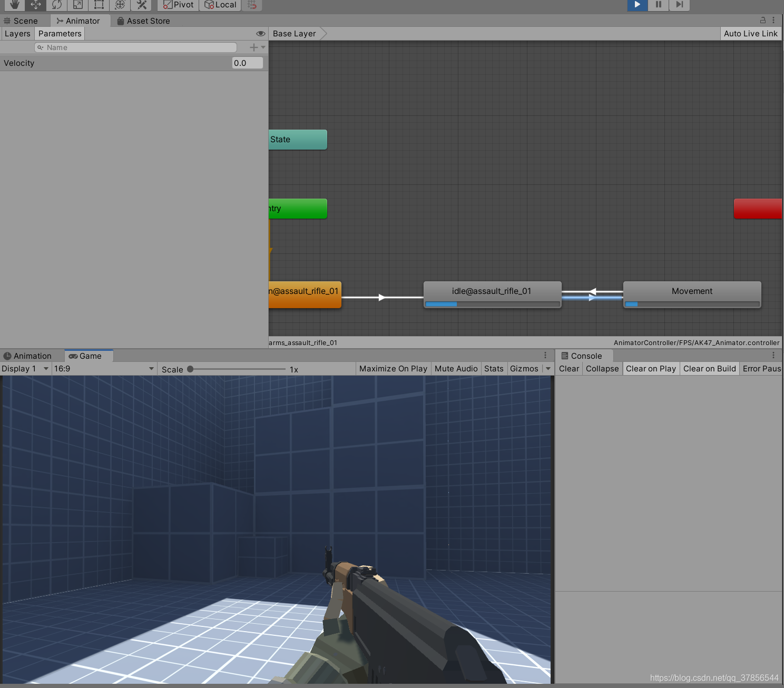Click idle state progress bar
Screen dimensions: 784x688
pyautogui.click(x=492, y=304)
